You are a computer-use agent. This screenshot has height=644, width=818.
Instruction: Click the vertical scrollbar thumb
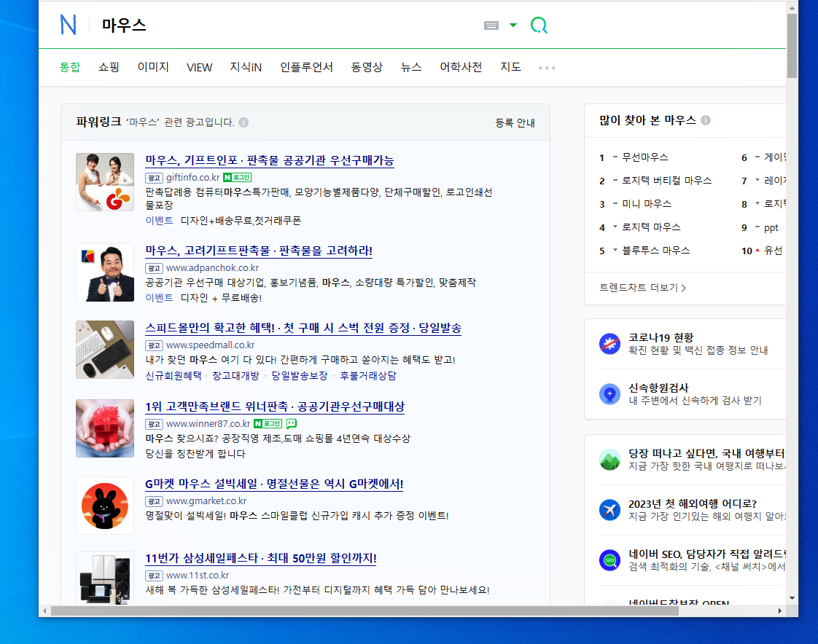[x=792, y=45]
